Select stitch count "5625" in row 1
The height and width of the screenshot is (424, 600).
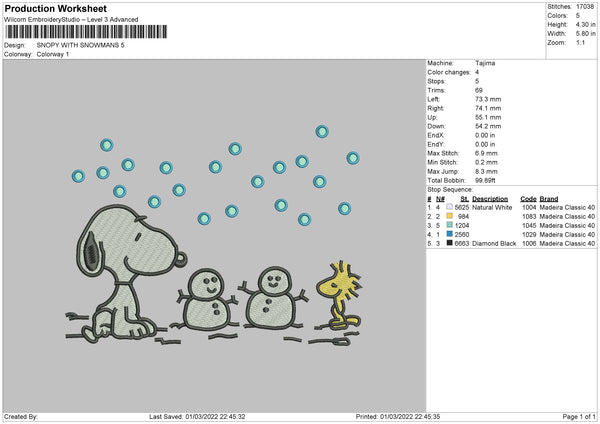(x=462, y=207)
